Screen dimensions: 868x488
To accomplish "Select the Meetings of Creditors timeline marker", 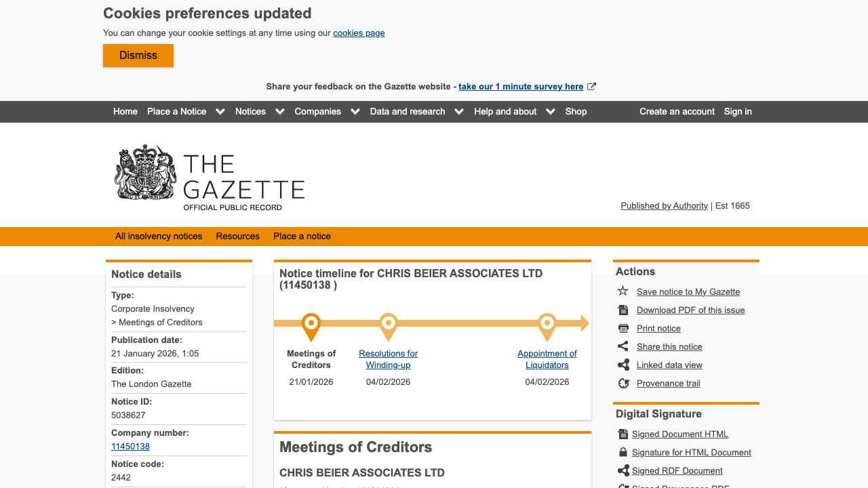I will pos(311,326).
